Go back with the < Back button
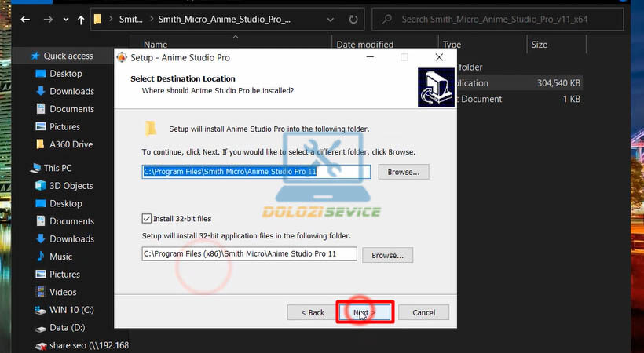 (x=313, y=312)
